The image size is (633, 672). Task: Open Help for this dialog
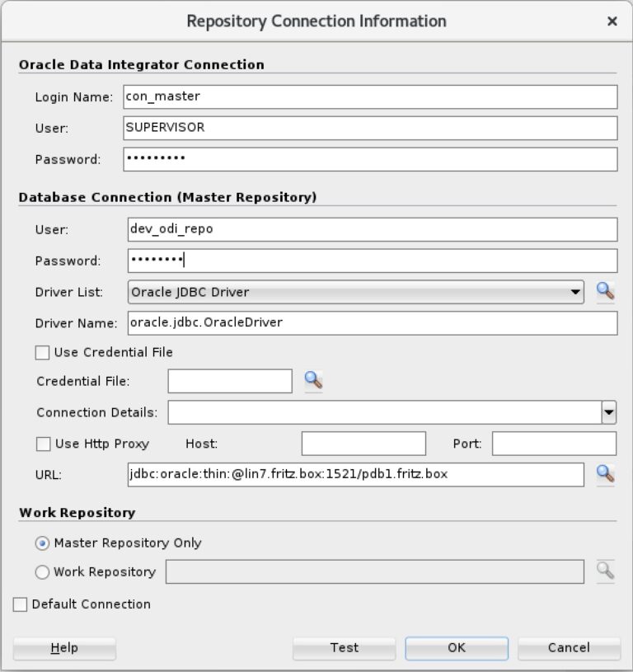(x=64, y=647)
